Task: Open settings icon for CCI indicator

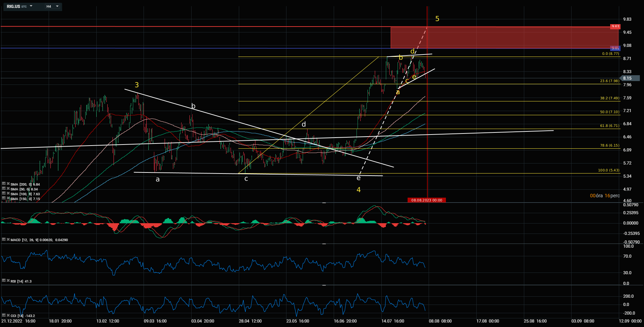Action: click(x=3, y=315)
